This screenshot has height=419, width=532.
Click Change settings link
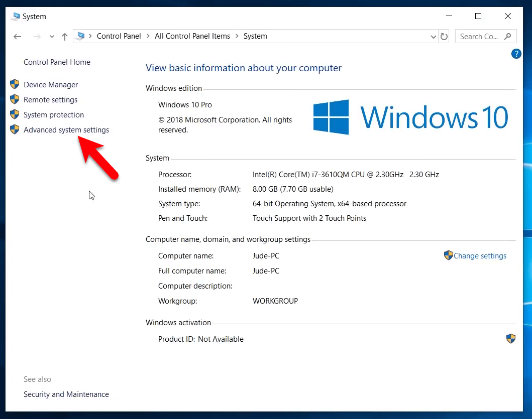[480, 256]
